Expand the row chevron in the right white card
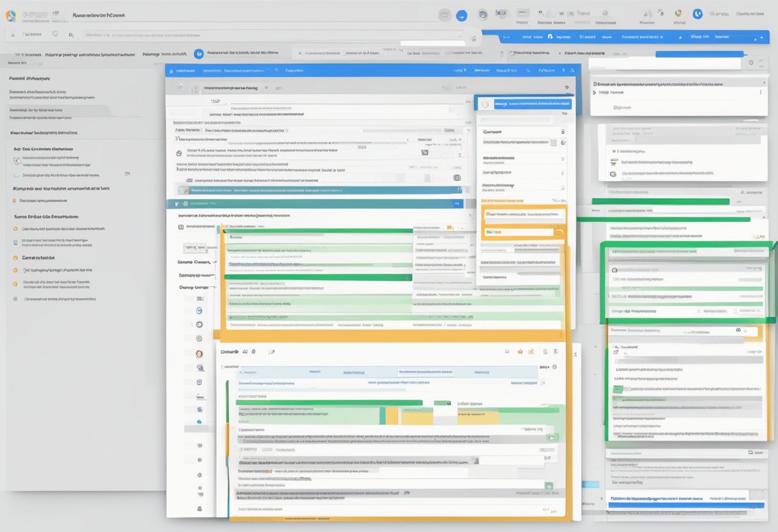The image size is (778, 532). pos(759,93)
